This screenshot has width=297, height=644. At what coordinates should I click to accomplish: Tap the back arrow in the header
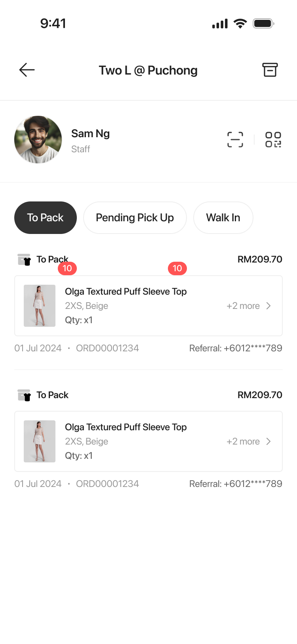point(27,70)
